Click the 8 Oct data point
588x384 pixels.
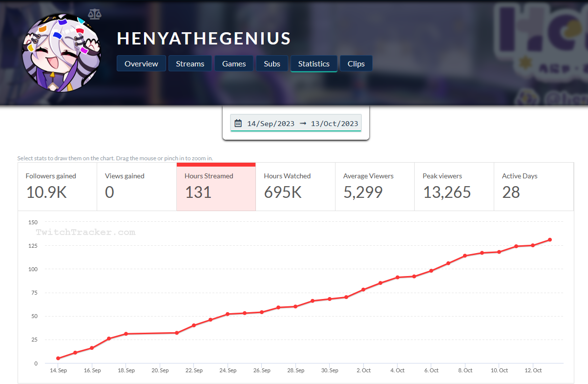coord(465,256)
